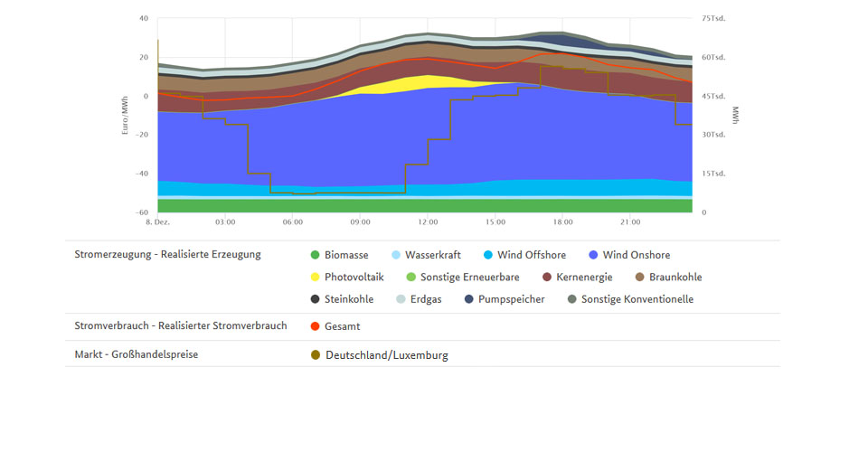Click the orange-red Gesamt color dot
Image resolution: width=868 pixels, height=452 pixels.
click(x=315, y=326)
